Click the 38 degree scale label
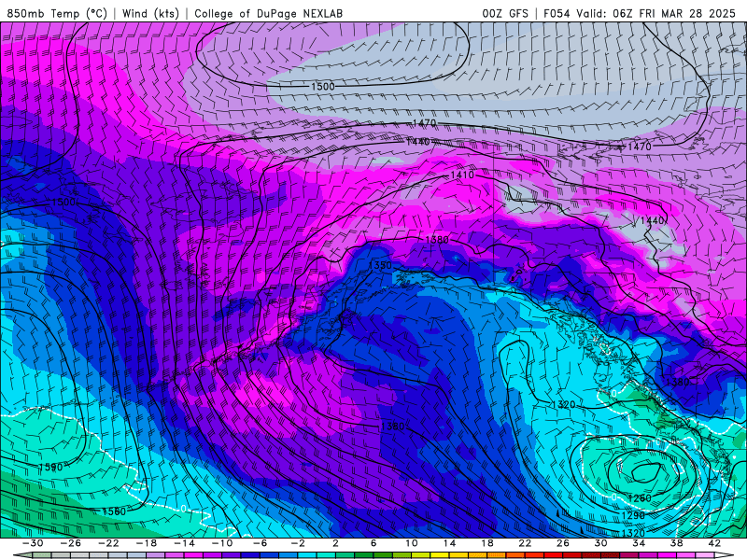 click(x=676, y=543)
